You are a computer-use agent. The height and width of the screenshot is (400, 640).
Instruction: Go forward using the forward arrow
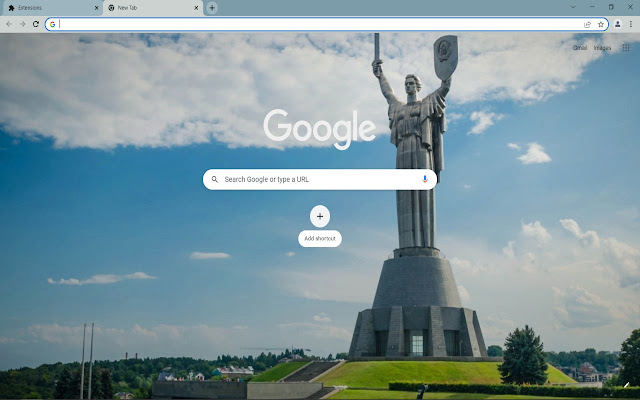[22, 24]
